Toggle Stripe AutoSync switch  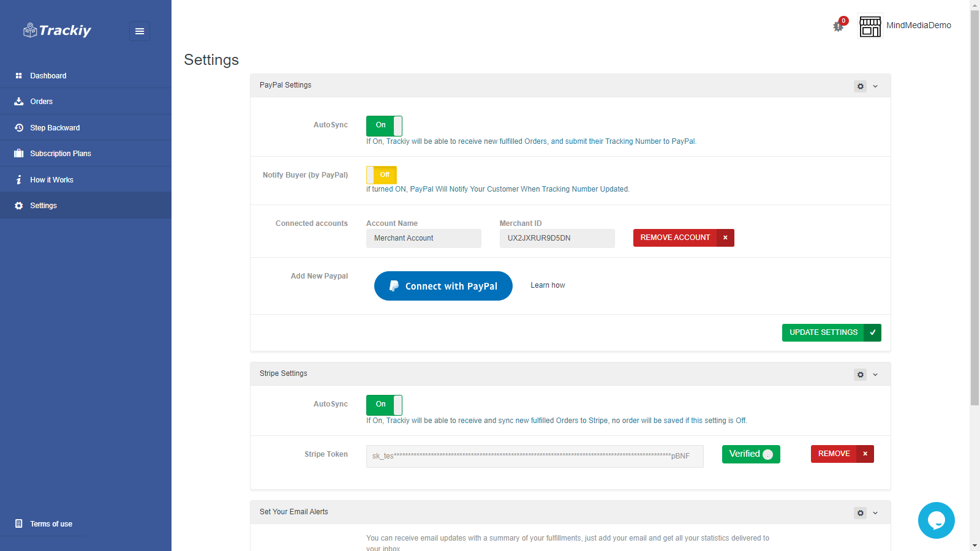click(384, 405)
